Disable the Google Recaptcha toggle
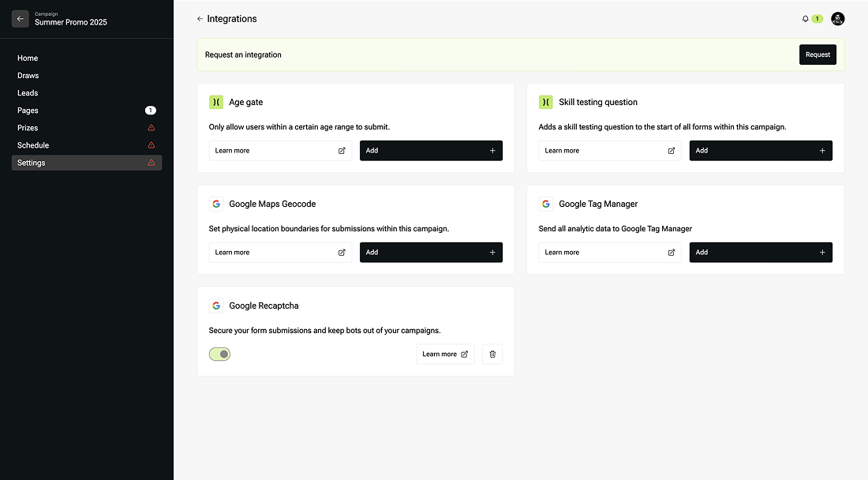The width and height of the screenshot is (868, 480). pyautogui.click(x=220, y=354)
